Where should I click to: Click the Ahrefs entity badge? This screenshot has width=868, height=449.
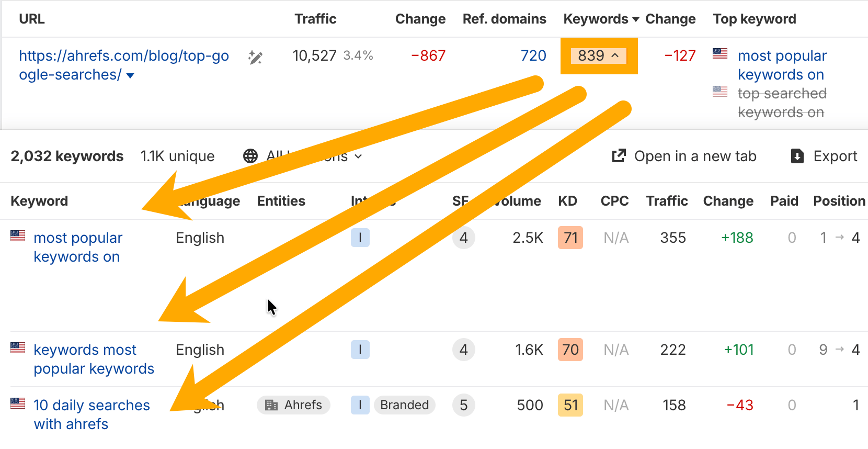click(x=293, y=405)
